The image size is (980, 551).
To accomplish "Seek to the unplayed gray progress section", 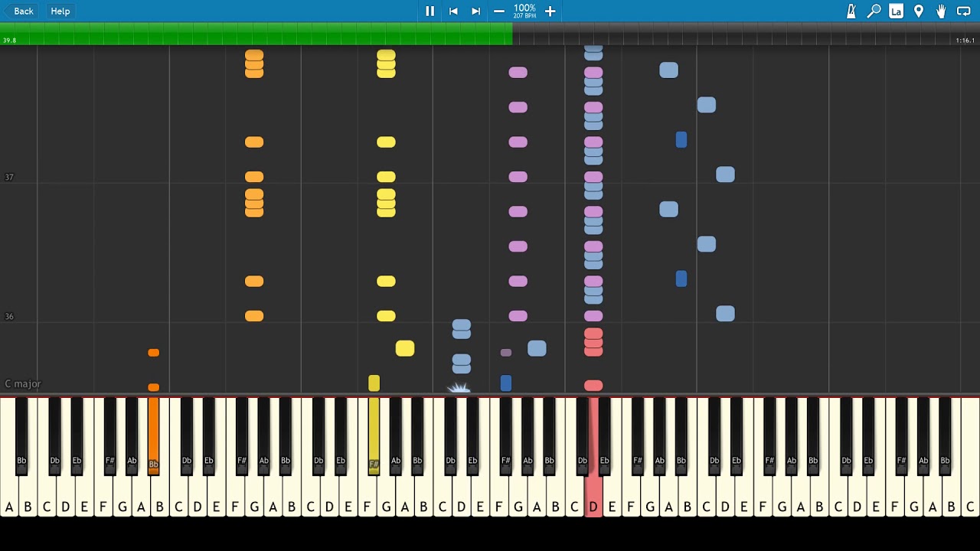I will (746, 34).
